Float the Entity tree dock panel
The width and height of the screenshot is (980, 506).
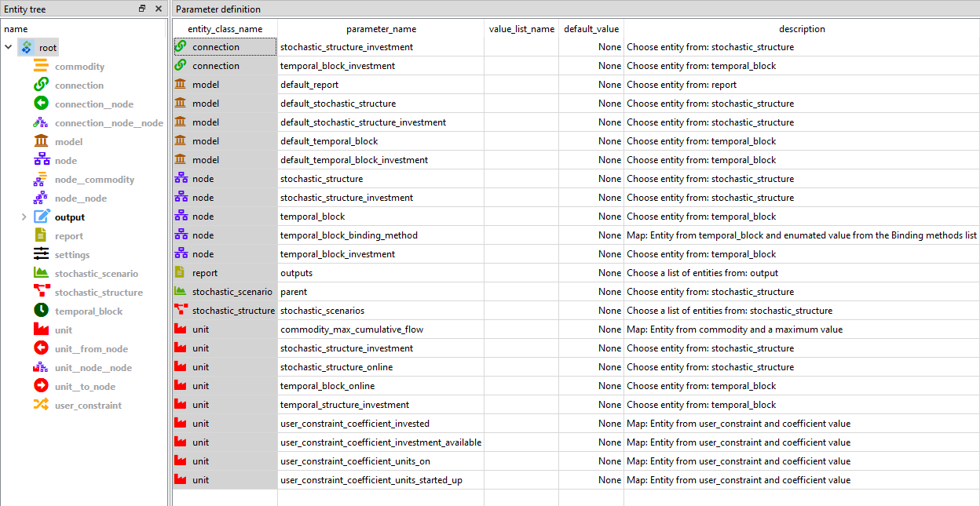click(142, 9)
